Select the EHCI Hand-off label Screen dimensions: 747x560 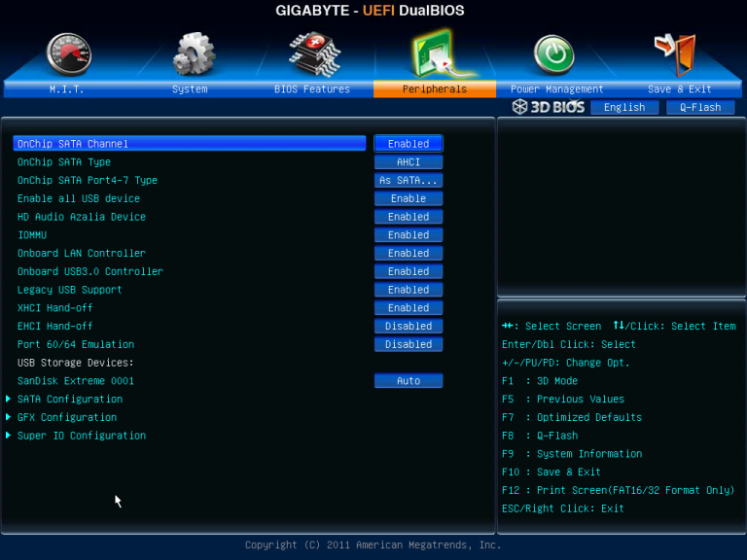tap(54, 327)
